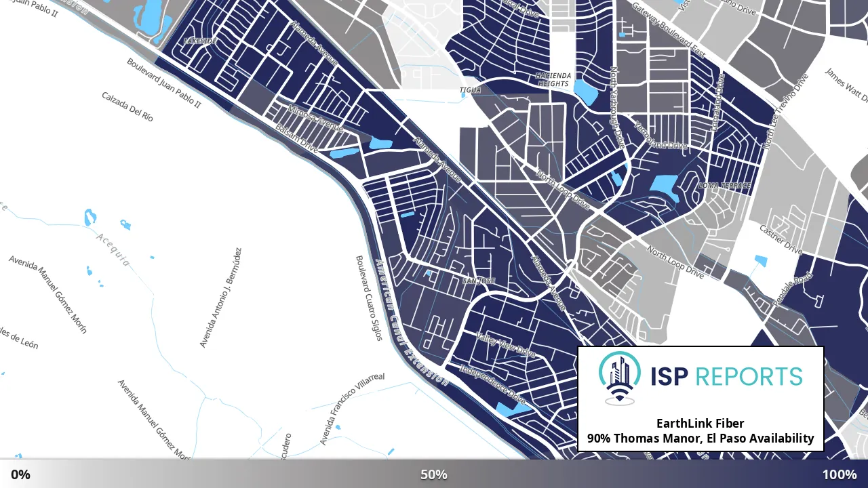Click the SAN JOSE neighborhood label
868x488 pixels.
tap(479, 281)
